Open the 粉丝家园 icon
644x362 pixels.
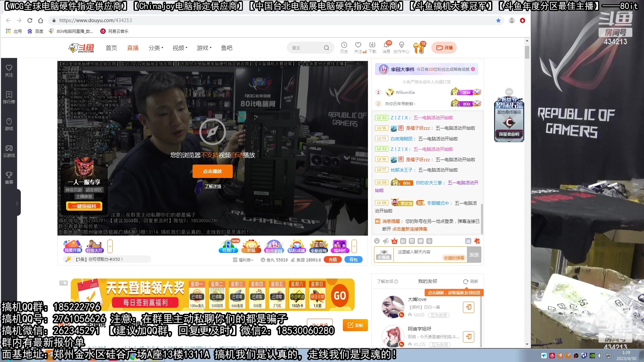[274, 246]
